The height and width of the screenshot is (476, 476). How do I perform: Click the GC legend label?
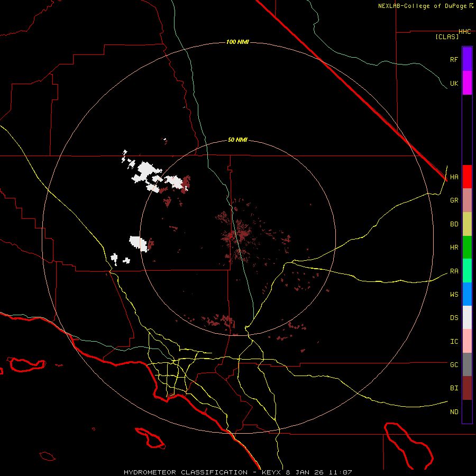point(454,365)
